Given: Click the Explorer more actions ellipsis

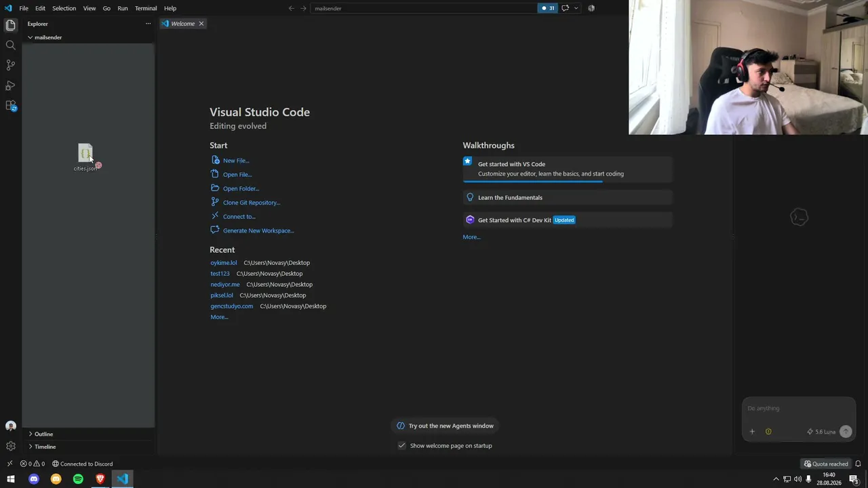Looking at the screenshot, I should click(148, 24).
